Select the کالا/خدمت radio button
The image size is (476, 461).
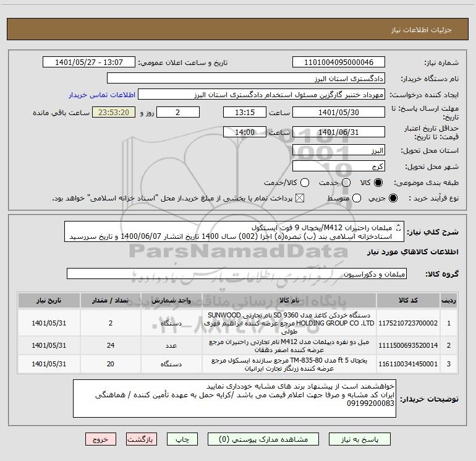305,183
